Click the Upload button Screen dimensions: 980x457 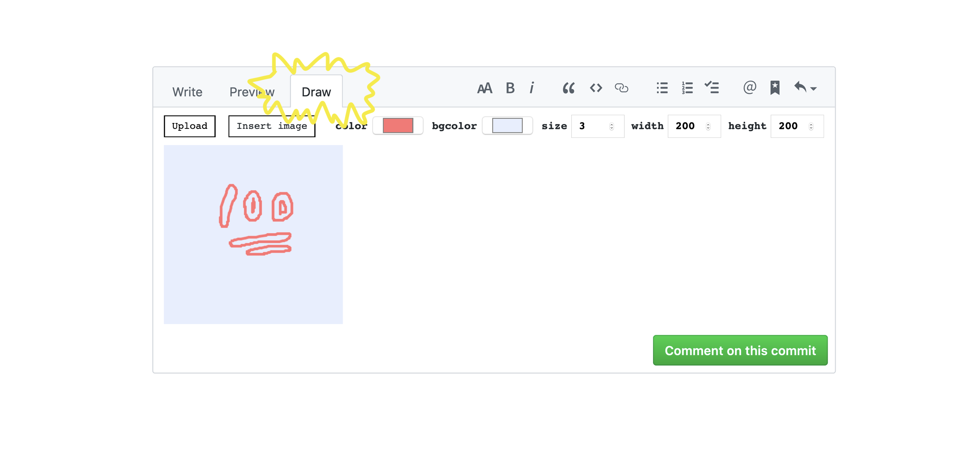pyautogui.click(x=189, y=126)
